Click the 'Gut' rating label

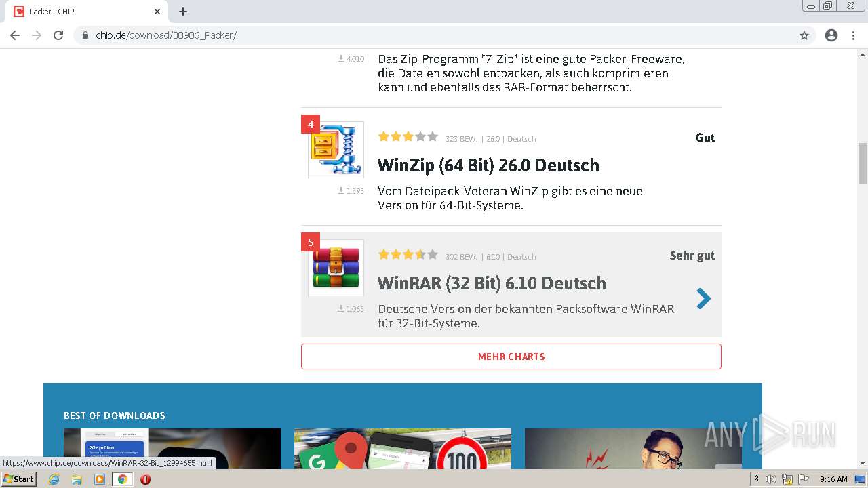point(705,138)
